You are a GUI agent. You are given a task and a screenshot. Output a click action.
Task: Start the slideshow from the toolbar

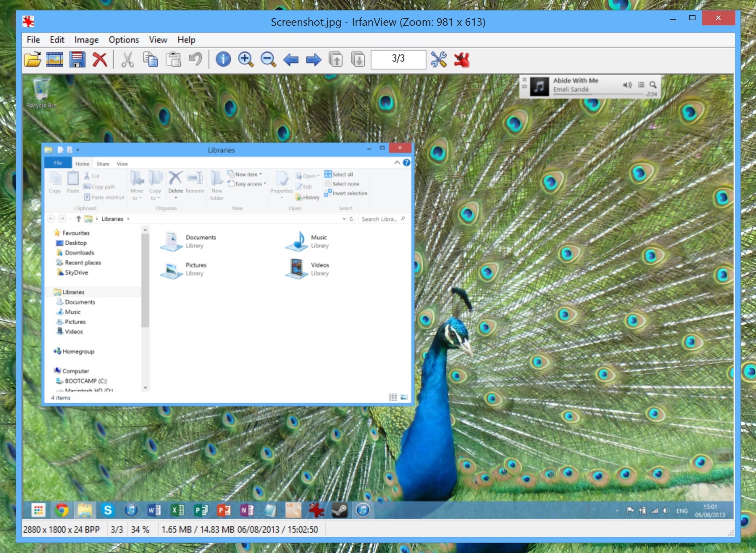pos(55,59)
